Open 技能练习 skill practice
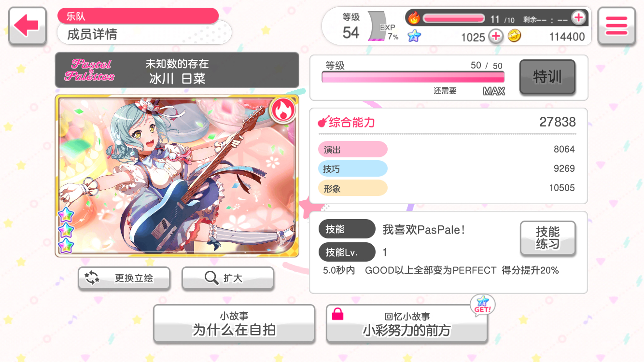 click(x=548, y=238)
